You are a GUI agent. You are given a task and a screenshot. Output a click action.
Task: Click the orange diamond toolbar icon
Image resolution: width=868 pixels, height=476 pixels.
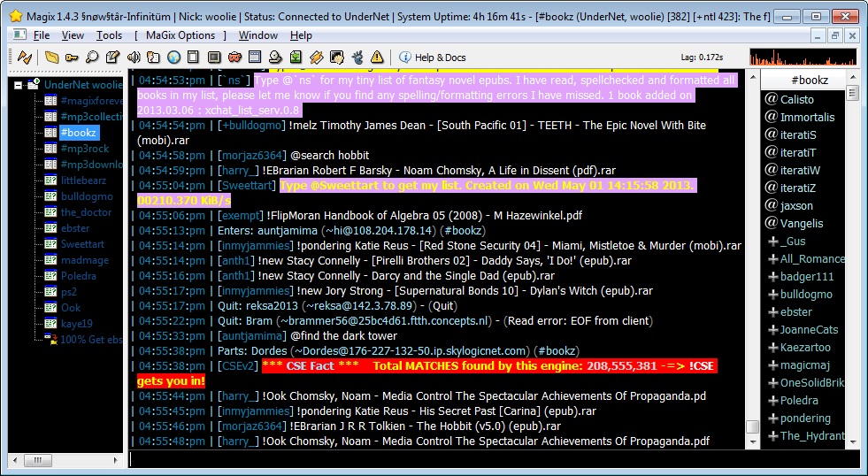tap(316, 57)
